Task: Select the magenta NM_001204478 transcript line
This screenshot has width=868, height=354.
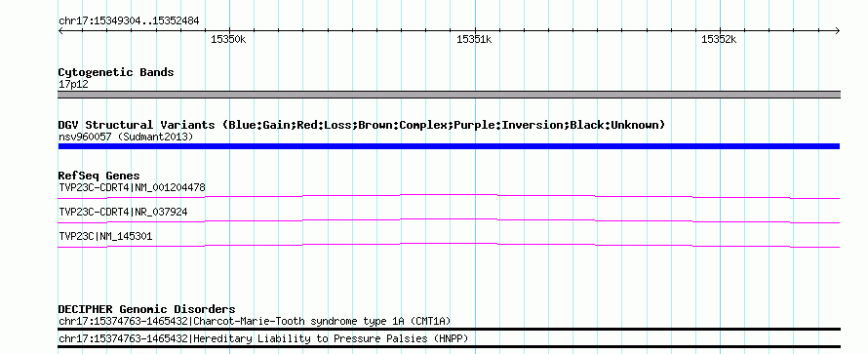Action: point(449,196)
